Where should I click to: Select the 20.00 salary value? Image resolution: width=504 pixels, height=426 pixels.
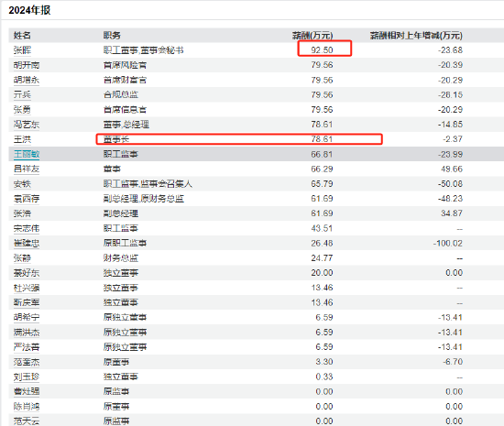coord(322,273)
